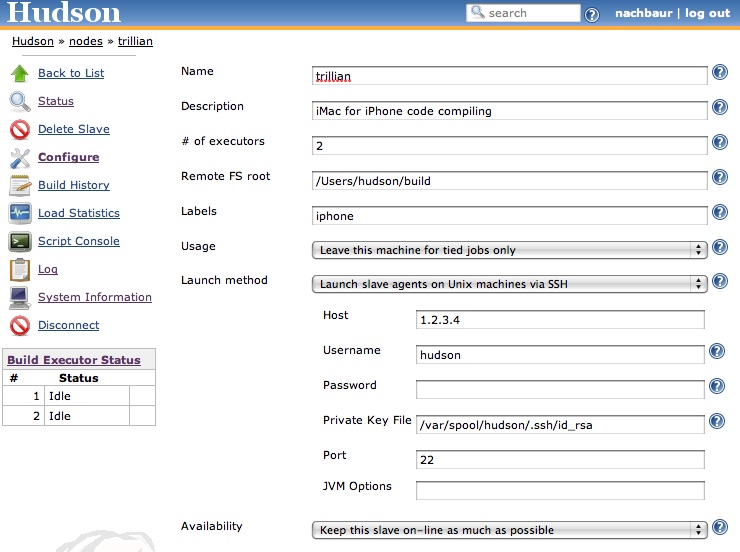Open help for Private Key File
The height and width of the screenshot is (552, 740).
click(x=717, y=421)
